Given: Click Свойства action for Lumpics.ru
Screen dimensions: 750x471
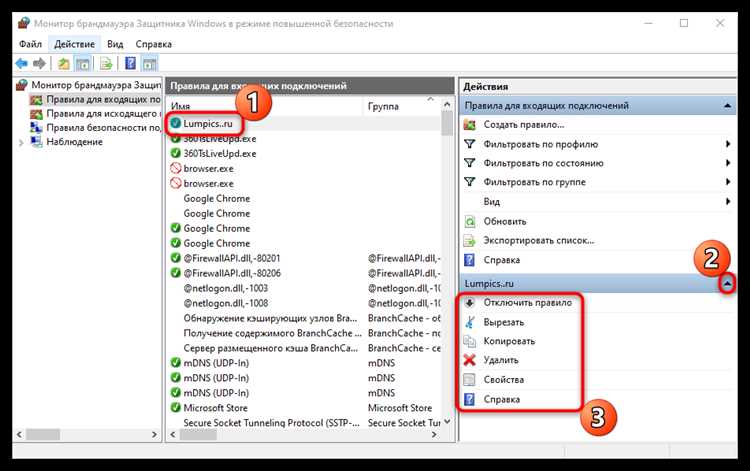Looking at the screenshot, I should point(504,380).
